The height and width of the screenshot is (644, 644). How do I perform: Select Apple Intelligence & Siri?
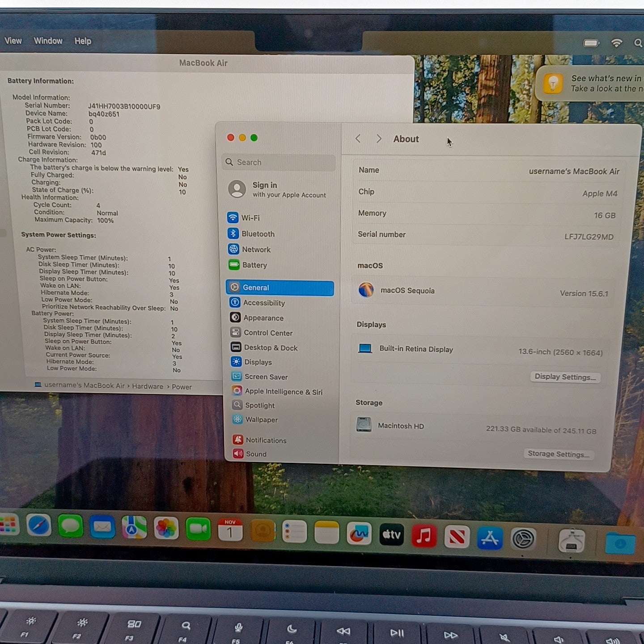click(283, 392)
